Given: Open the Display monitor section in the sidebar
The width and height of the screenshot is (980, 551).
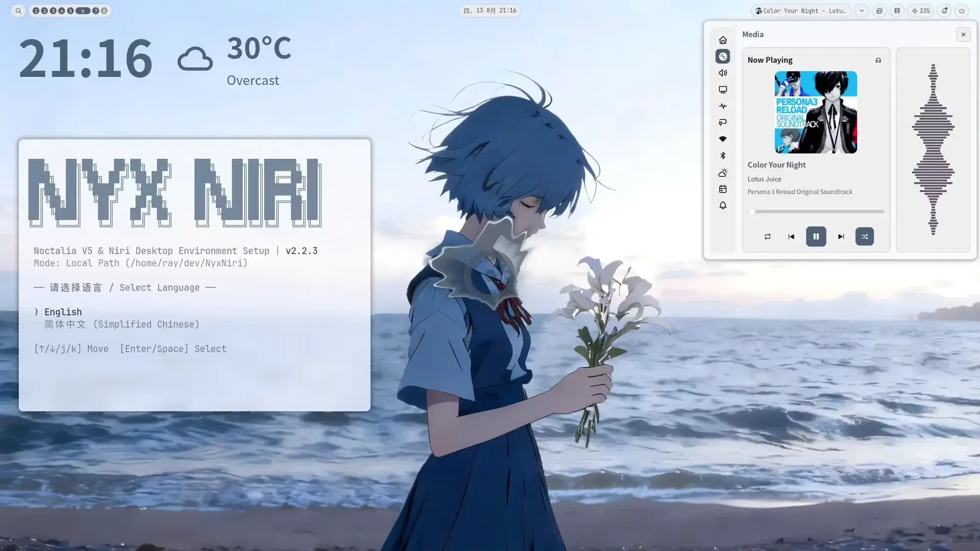Looking at the screenshot, I should pos(723,89).
